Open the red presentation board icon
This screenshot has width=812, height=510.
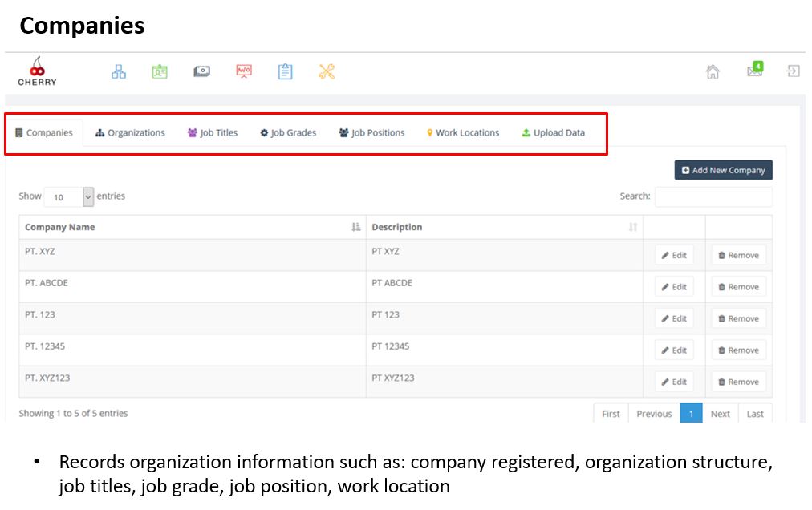point(244,71)
